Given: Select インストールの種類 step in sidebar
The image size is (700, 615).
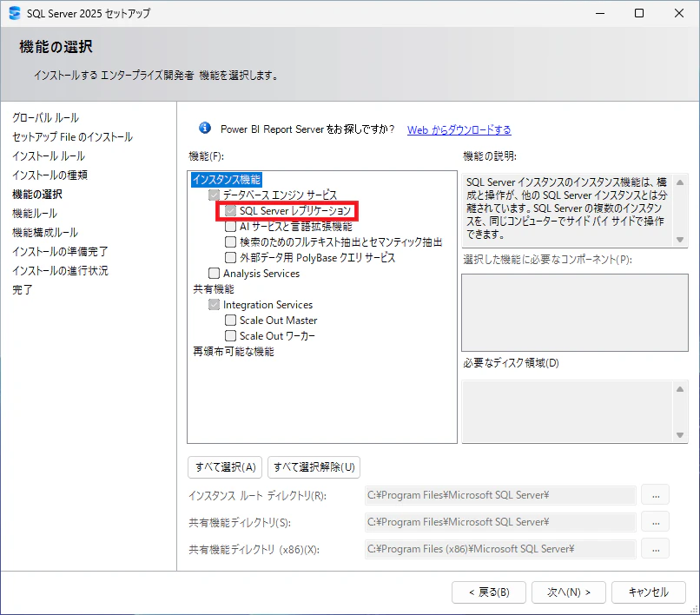Looking at the screenshot, I should coord(50,175).
